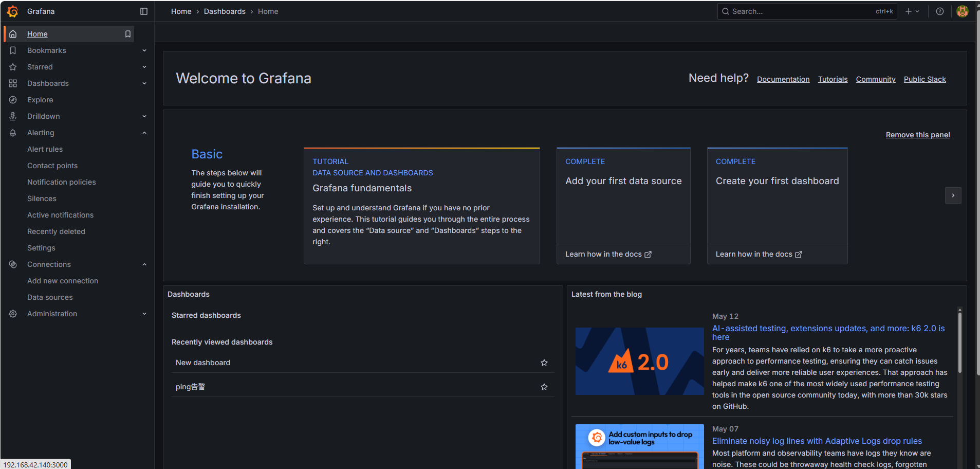This screenshot has height=469, width=980.
Task: Open Silences in sidebar
Action: coord(42,199)
